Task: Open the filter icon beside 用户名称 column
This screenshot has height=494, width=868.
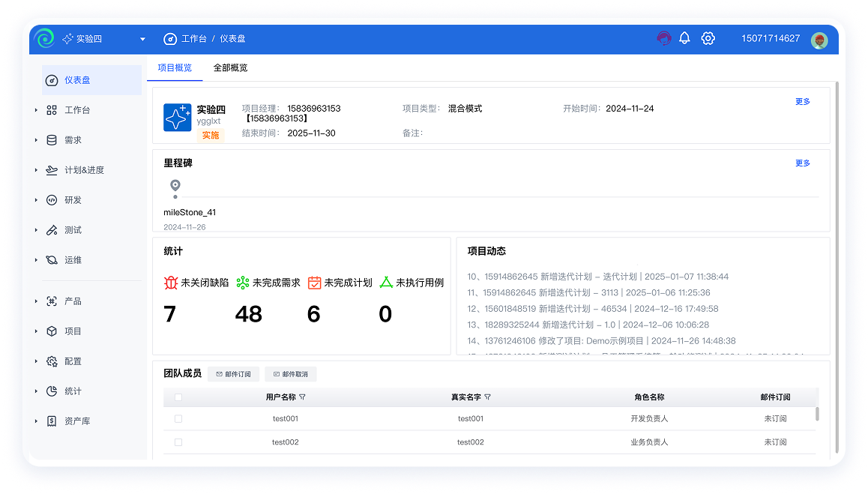Action: [301, 397]
